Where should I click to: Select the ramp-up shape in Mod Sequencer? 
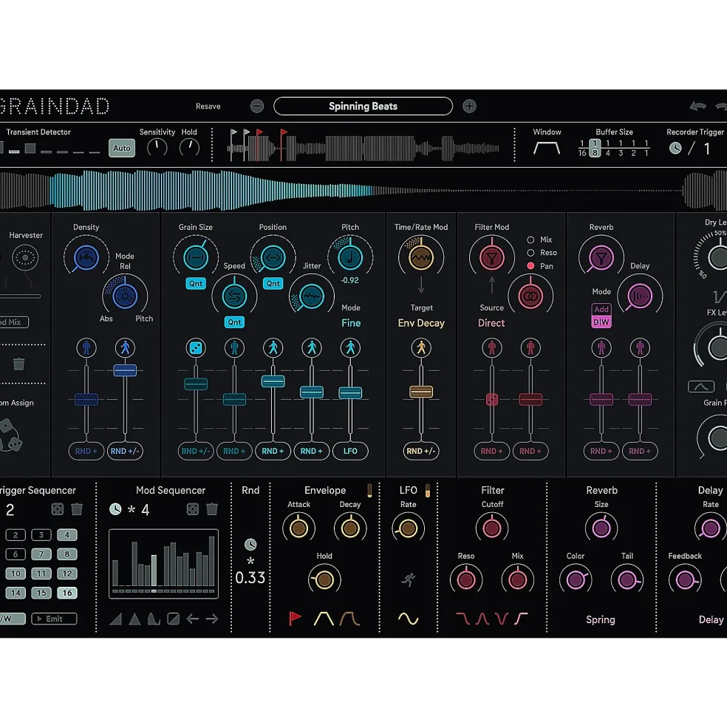[x=115, y=619]
